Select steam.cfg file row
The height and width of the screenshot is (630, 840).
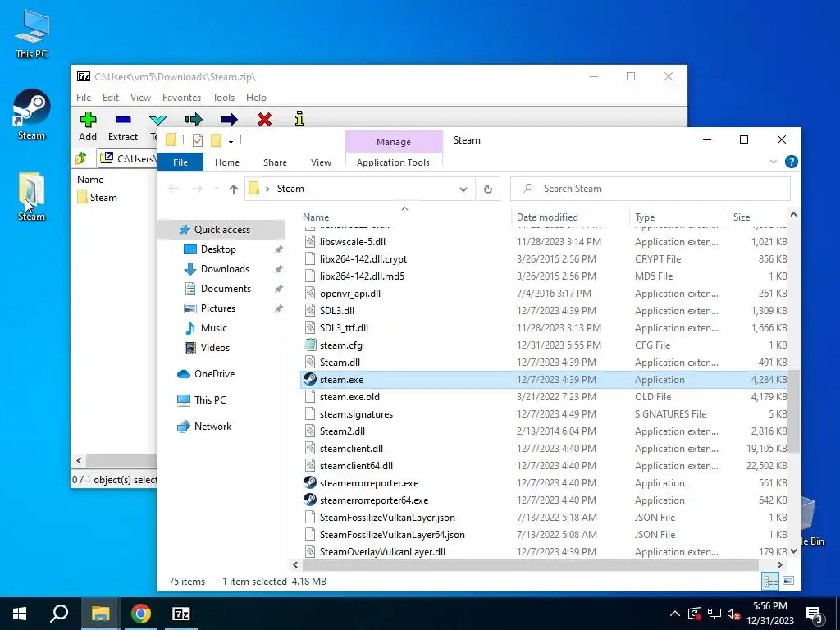545,345
